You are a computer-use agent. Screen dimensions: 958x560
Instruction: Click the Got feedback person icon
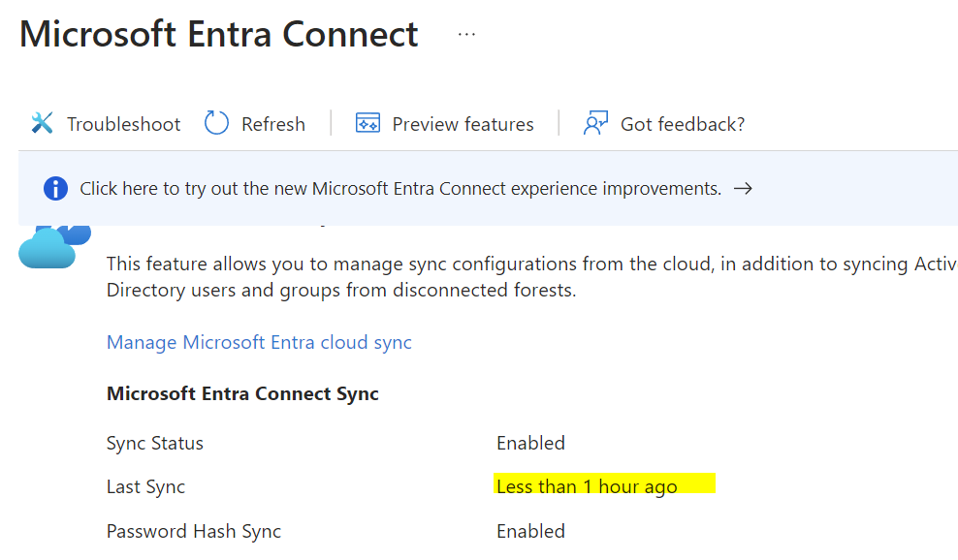point(594,123)
